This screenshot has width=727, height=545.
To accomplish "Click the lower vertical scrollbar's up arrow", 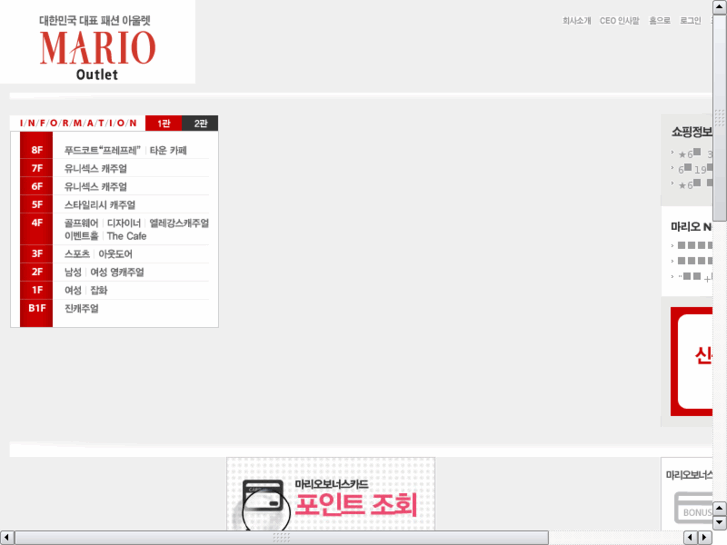I will 720,508.
